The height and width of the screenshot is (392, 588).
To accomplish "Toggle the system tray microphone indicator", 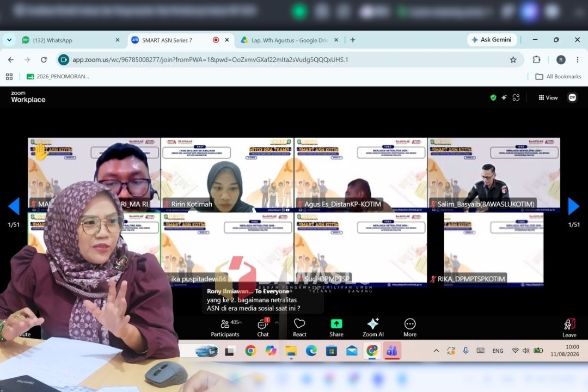I will click(465, 351).
